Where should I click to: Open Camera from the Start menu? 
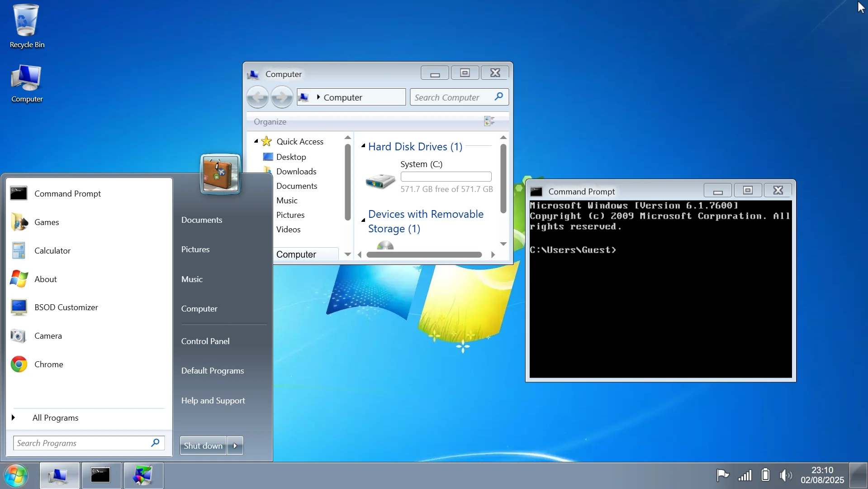90,336
